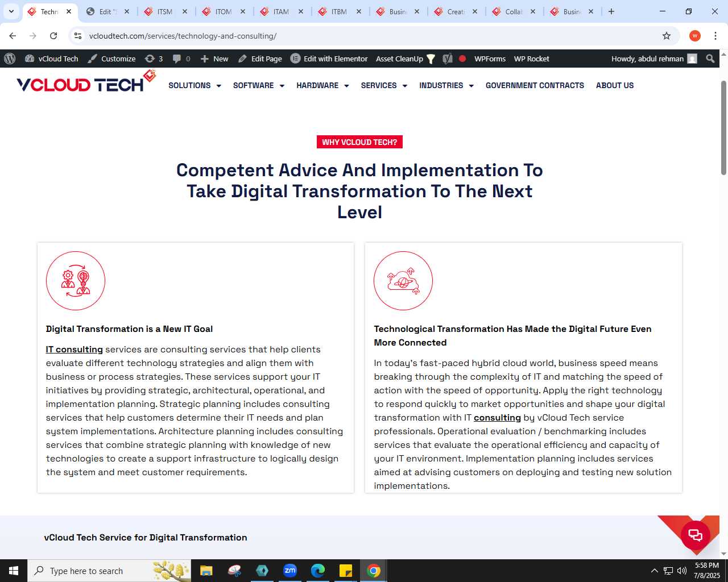Click the red dot status indicator in admin bar
Screen dimensions: 728x582
coord(462,59)
